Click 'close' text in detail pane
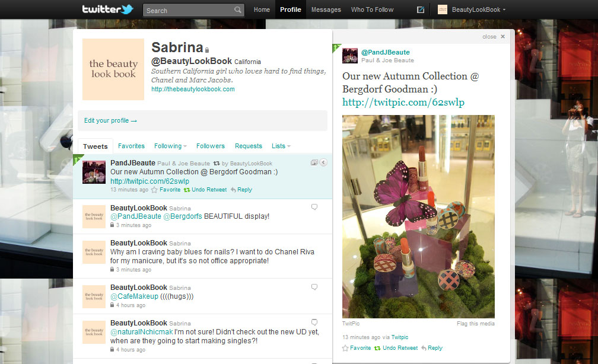Viewport: 598px width, 364px height. [x=489, y=37]
